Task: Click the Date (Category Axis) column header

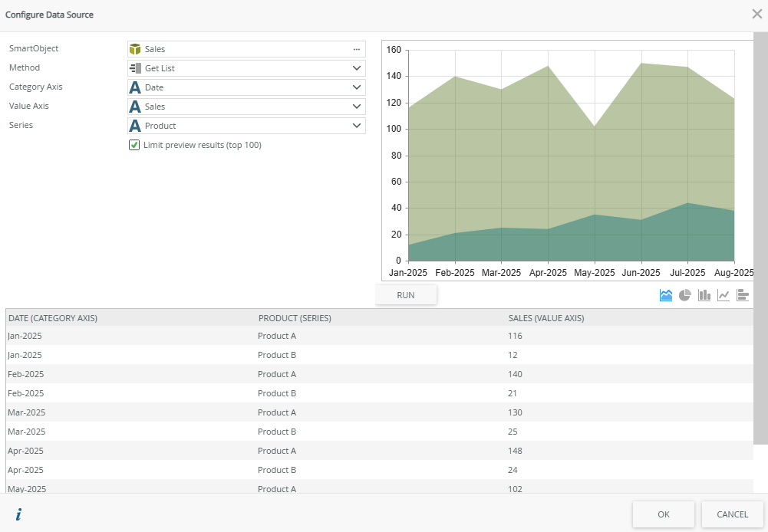Action: point(53,318)
